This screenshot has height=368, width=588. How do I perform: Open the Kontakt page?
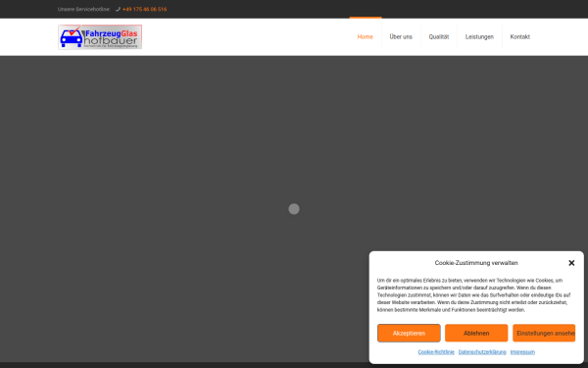519,37
